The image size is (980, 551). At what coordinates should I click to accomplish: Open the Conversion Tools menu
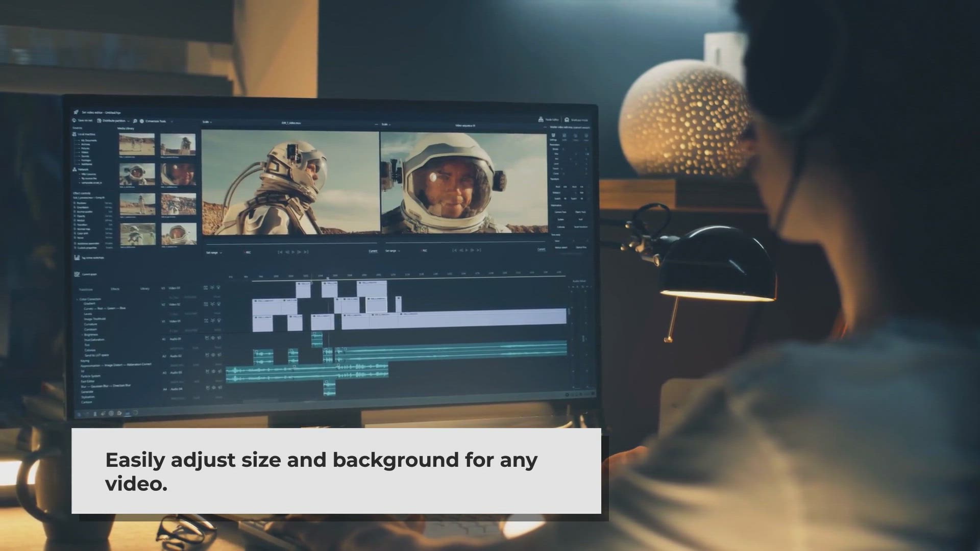[156, 121]
